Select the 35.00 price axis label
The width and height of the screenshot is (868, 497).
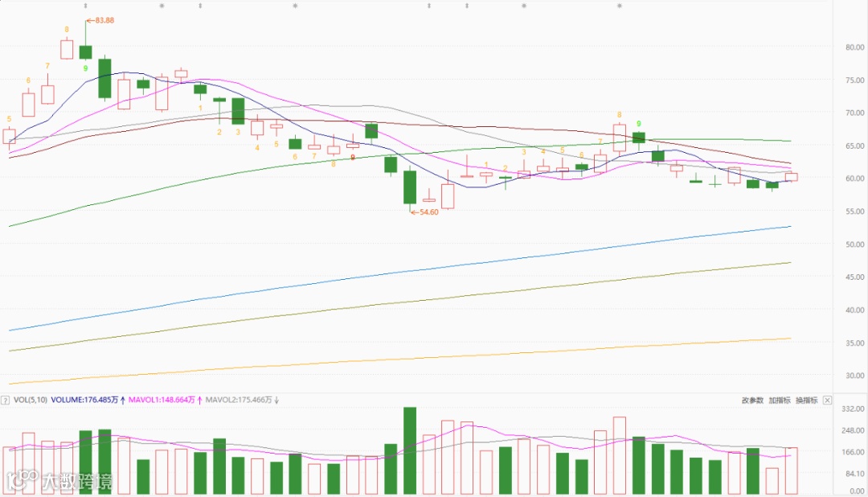[x=854, y=343]
